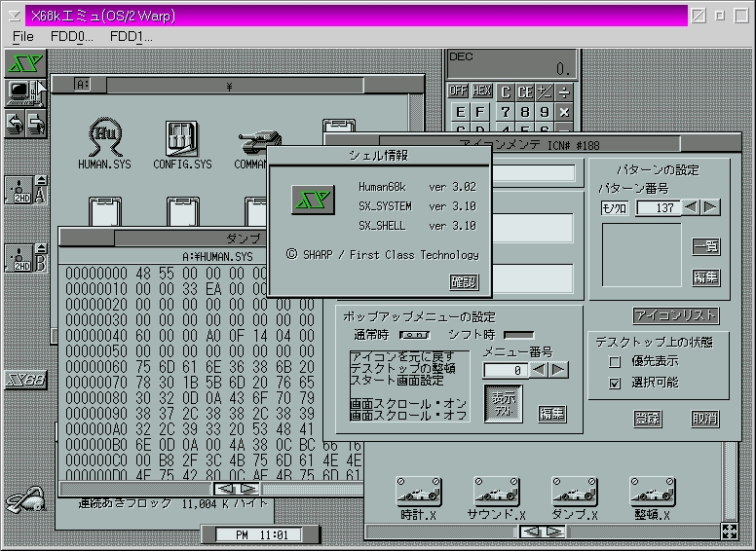The height and width of the screenshot is (551, 756).
Task: Open the FDD1... menu
Action: pyautogui.click(x=131, y=37)
